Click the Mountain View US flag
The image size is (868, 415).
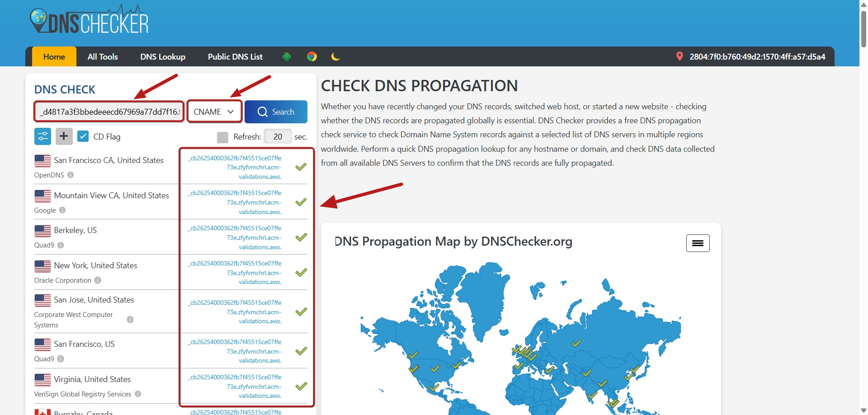click(42, 196)
